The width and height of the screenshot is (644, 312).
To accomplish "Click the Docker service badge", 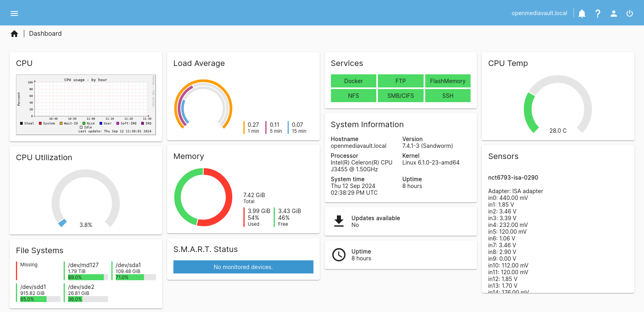I will pyautogui.click(x=353, y=81).
